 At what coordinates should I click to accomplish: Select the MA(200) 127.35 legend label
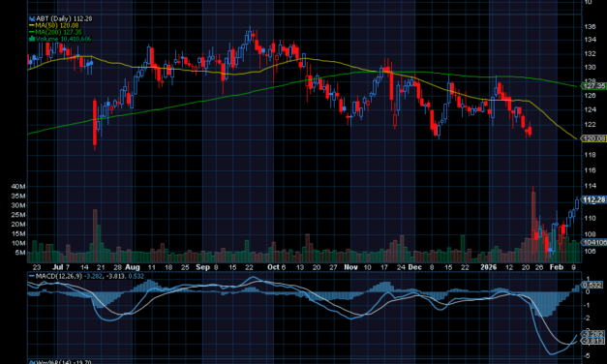[x=58, y=32]
